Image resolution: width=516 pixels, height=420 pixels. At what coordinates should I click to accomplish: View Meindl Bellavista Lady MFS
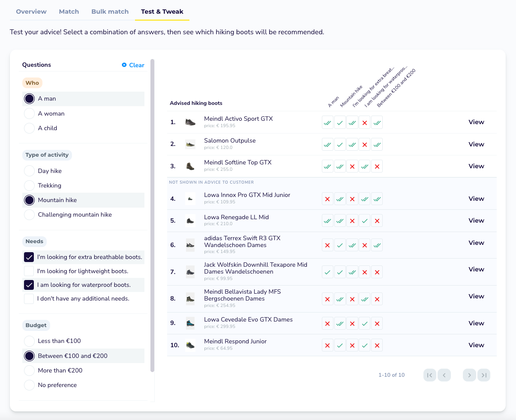476,296
